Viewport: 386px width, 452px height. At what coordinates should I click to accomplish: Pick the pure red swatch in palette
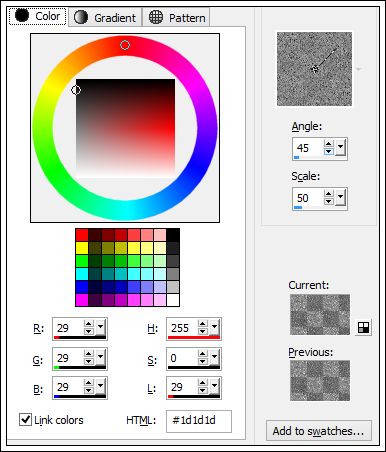click(82, 235)
